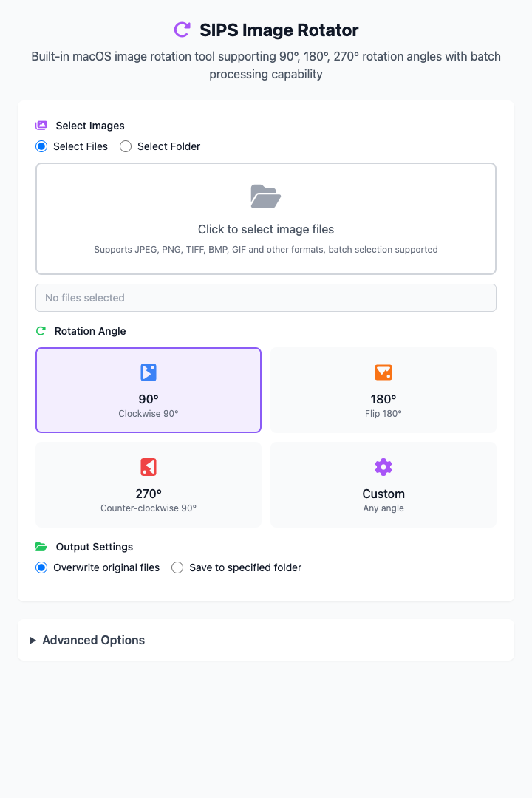This screenshot has width=532, height=798.
Task: Click the green Output Settings folder icon
Action: tap(41, 547)
